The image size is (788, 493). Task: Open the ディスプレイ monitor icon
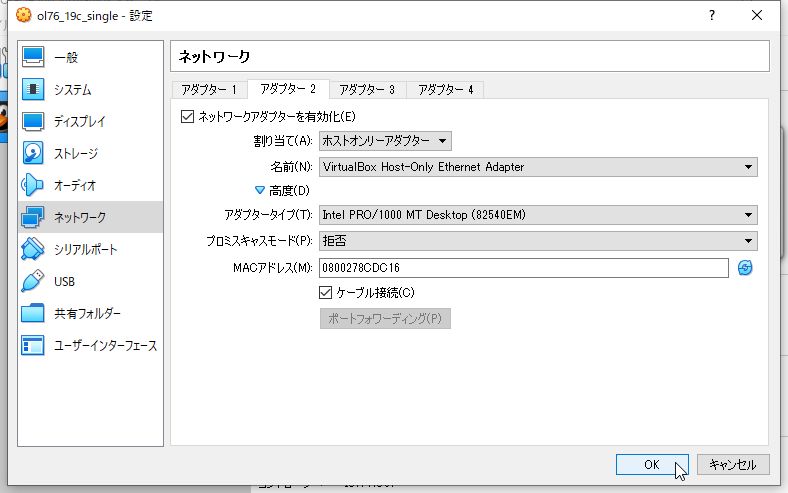tap(33, 121)
